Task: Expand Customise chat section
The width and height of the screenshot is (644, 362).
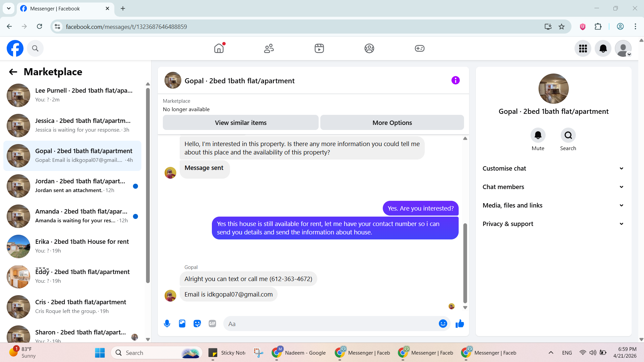Action: [x=553, y=168]
